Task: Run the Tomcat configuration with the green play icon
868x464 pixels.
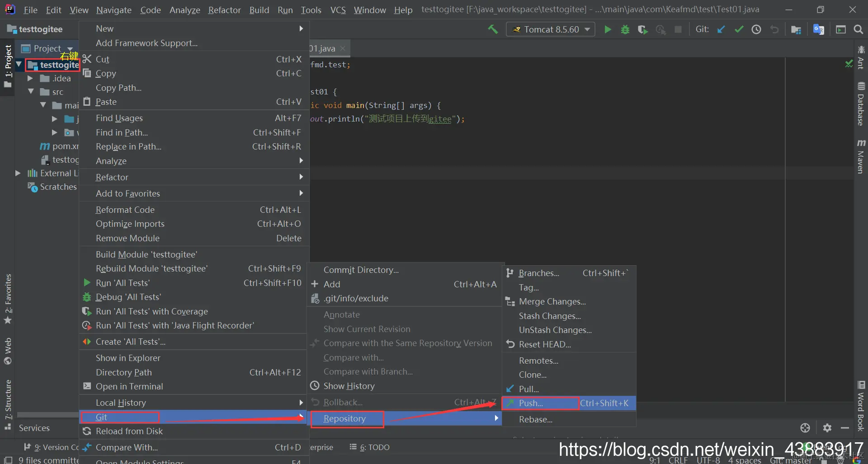Action: tap(608, 29)
